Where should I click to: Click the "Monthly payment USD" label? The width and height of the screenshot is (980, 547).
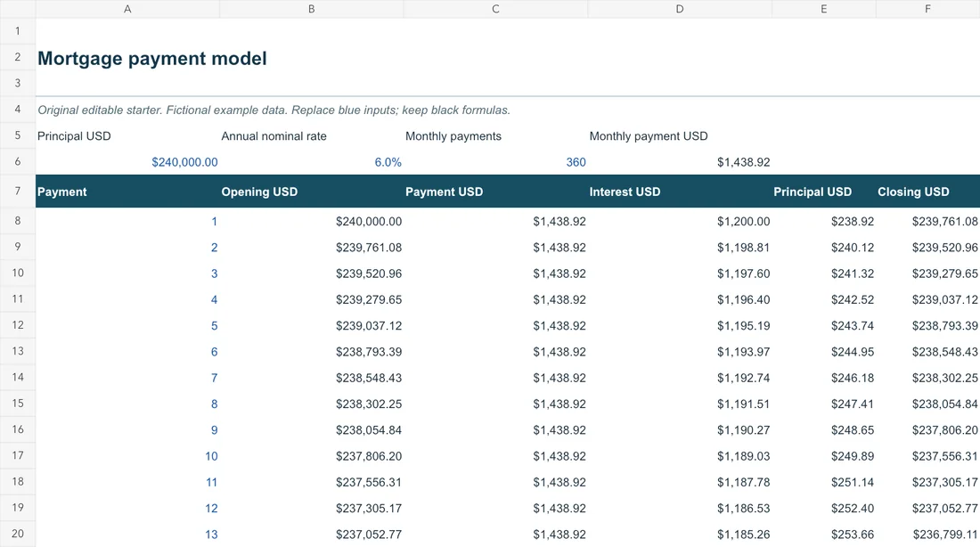(648, 136)
